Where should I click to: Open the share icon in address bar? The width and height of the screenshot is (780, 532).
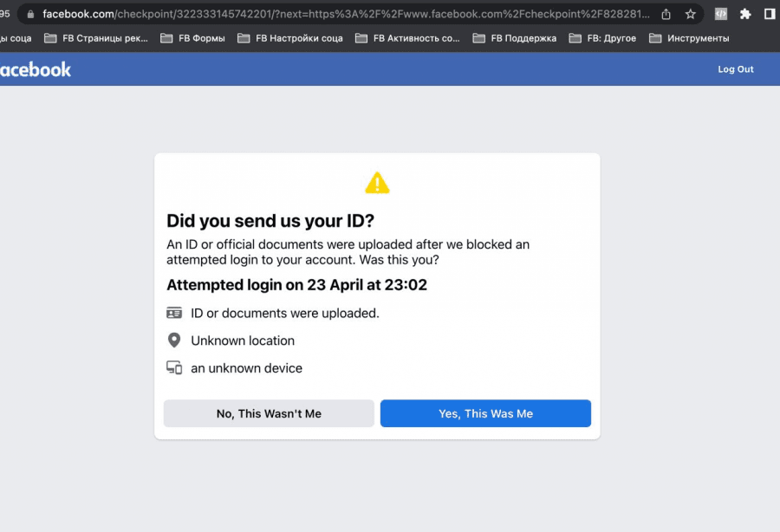tap(666, 14)
